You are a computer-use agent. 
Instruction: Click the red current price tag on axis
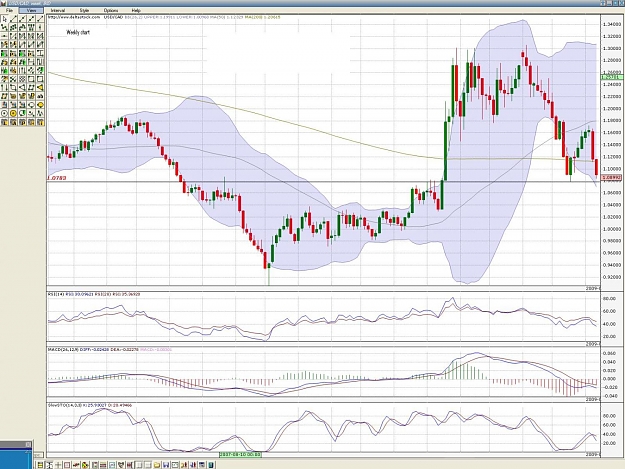click(x=612, y=178)
